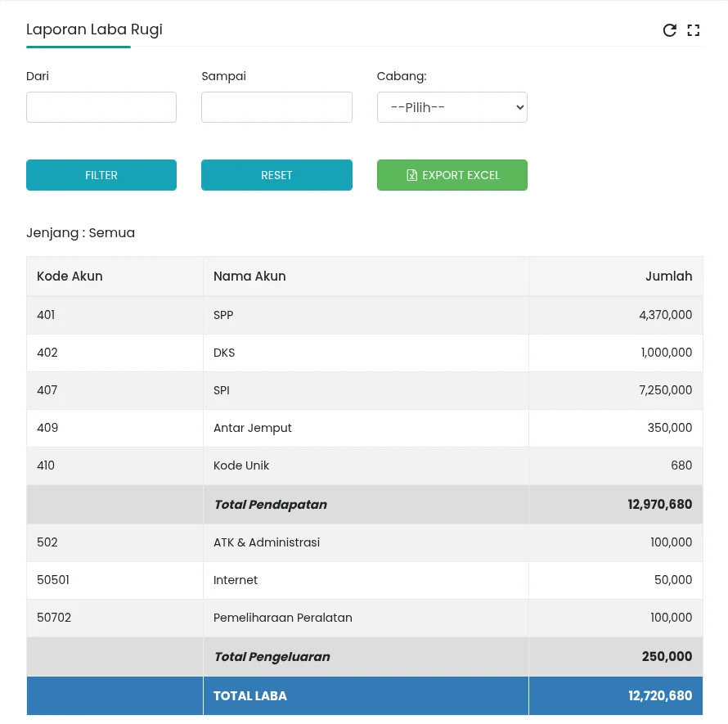The width and height of the screenshot is (728, 724).
Task: Click the Nama Akun column header
Action: 249,277
